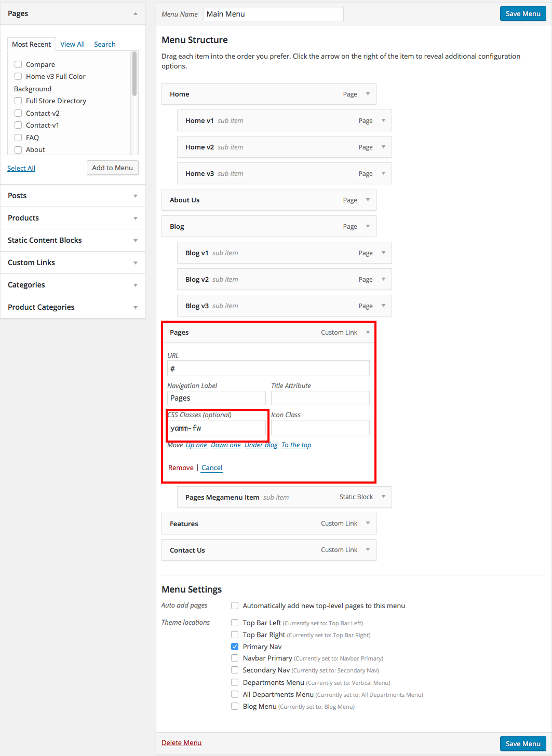Screen dimensions: 552x756
Task: Expand the Home menu item arrow
Action: click(368, 94)
